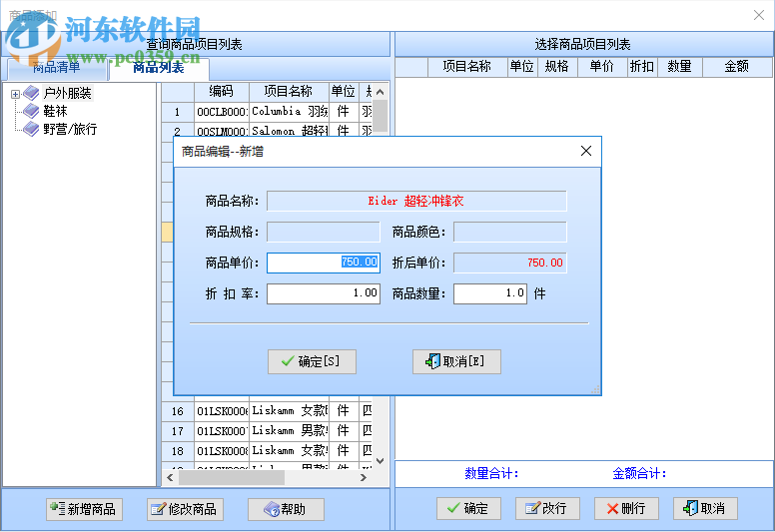Confirm with 确定[S] in edit dialog
This screenshot has width=775, height=532.
coord(312,361)
